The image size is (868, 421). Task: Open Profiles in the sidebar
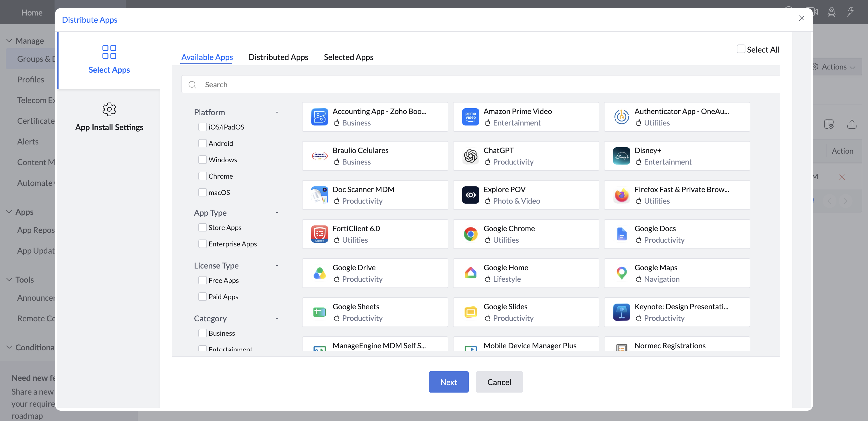[31, 80]
